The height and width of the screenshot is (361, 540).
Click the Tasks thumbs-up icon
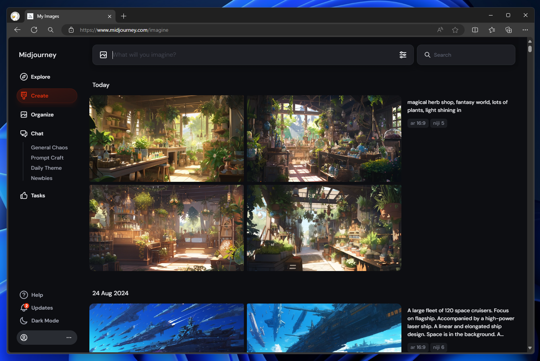tap(23, 195)
